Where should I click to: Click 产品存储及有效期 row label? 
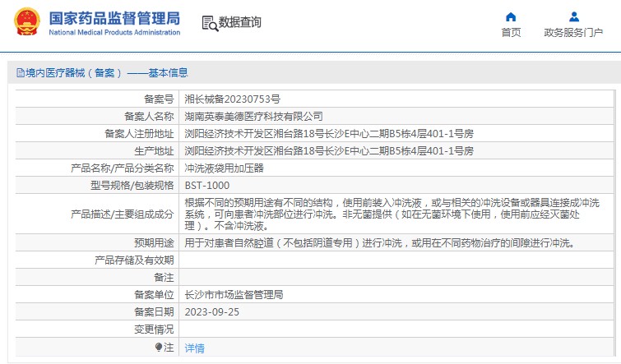click(134, 260)
